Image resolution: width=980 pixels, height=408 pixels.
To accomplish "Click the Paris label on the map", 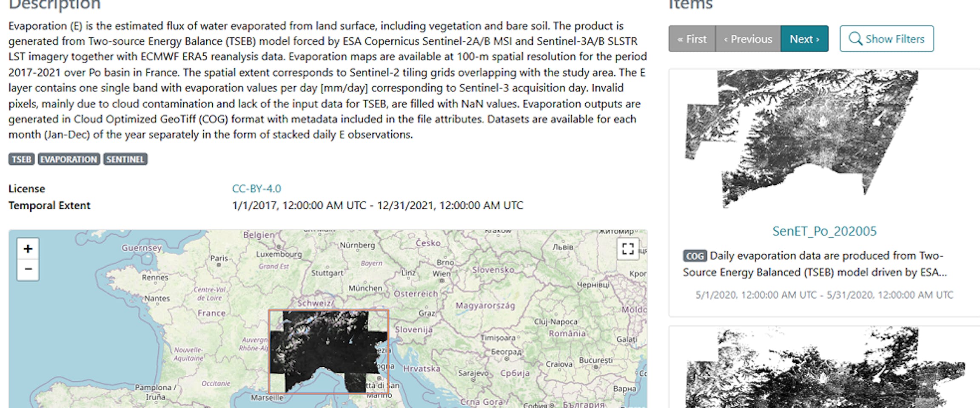I will click(219, 258).
